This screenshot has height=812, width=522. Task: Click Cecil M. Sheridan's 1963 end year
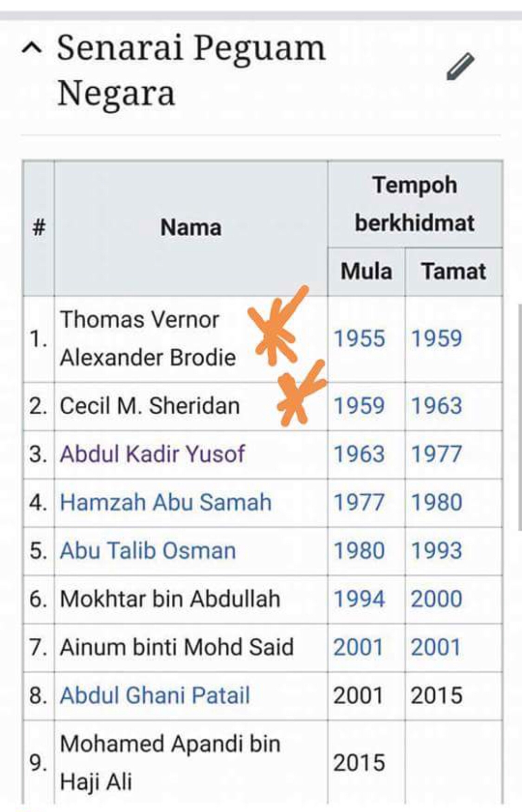(x=437, y=406)
